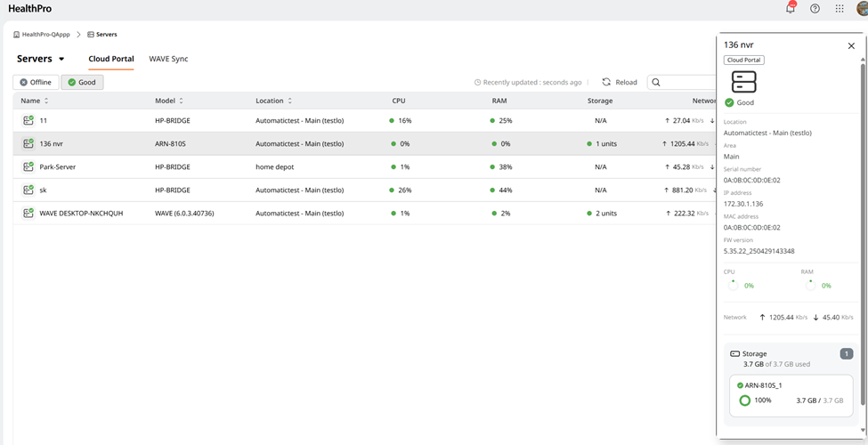The image size is (868, 445).
Task: Click the search magnifier icon
Action: (x=656, y=82)
